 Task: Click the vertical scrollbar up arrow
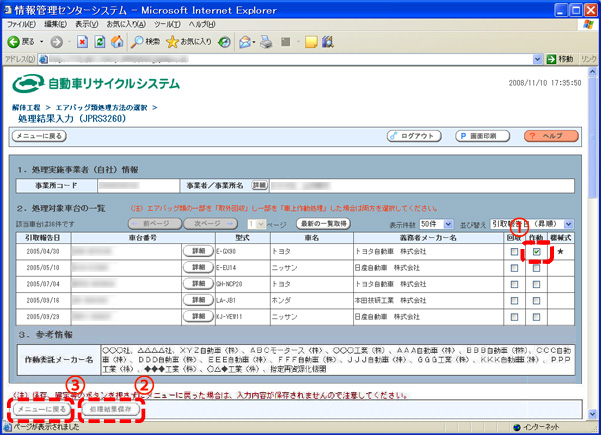coord(593,72)
